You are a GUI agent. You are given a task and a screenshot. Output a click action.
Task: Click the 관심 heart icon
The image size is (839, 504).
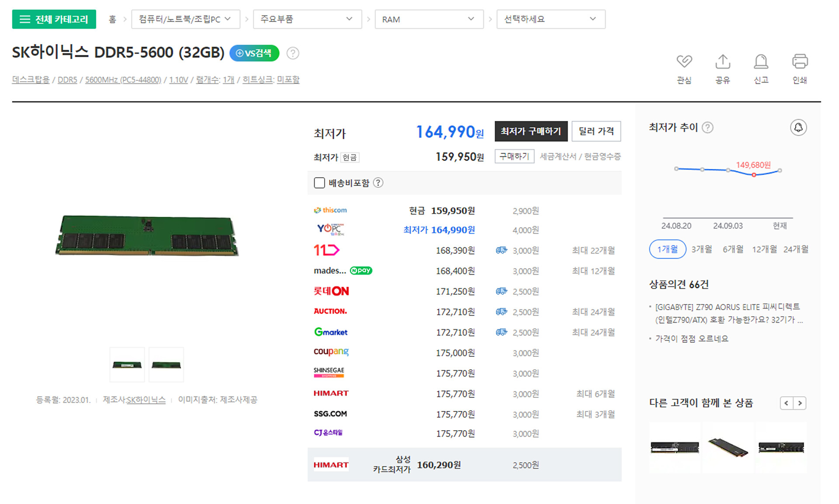point(684,62)
